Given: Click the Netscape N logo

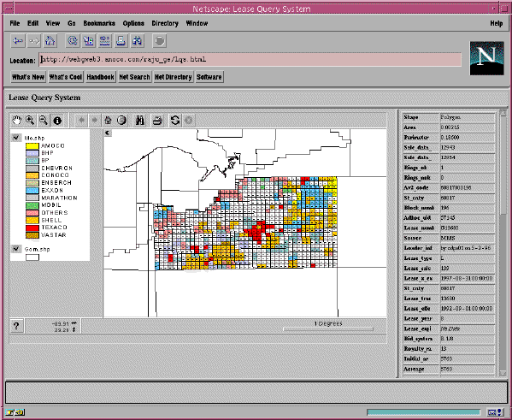Looking at the screenshot, I should [486, 58].
